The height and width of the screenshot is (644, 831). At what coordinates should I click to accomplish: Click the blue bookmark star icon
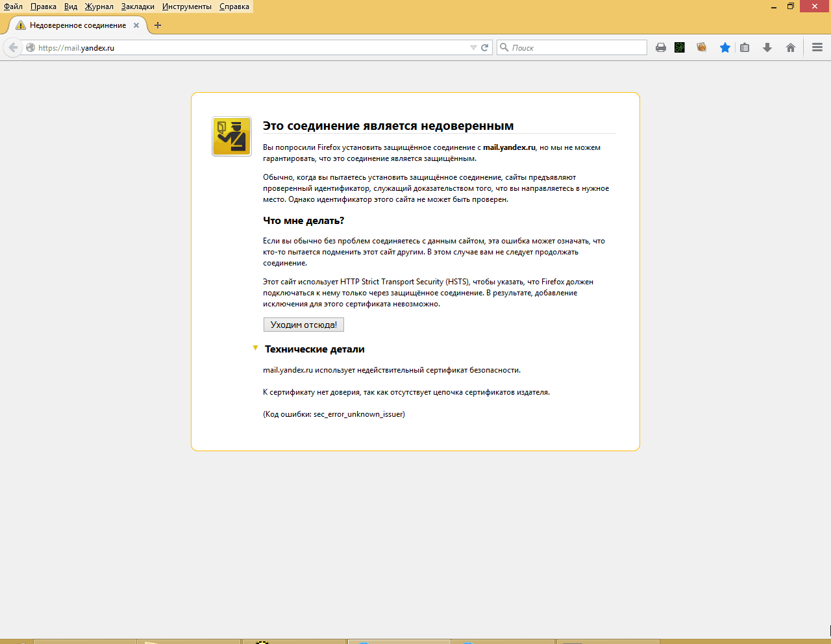[725, 47]
